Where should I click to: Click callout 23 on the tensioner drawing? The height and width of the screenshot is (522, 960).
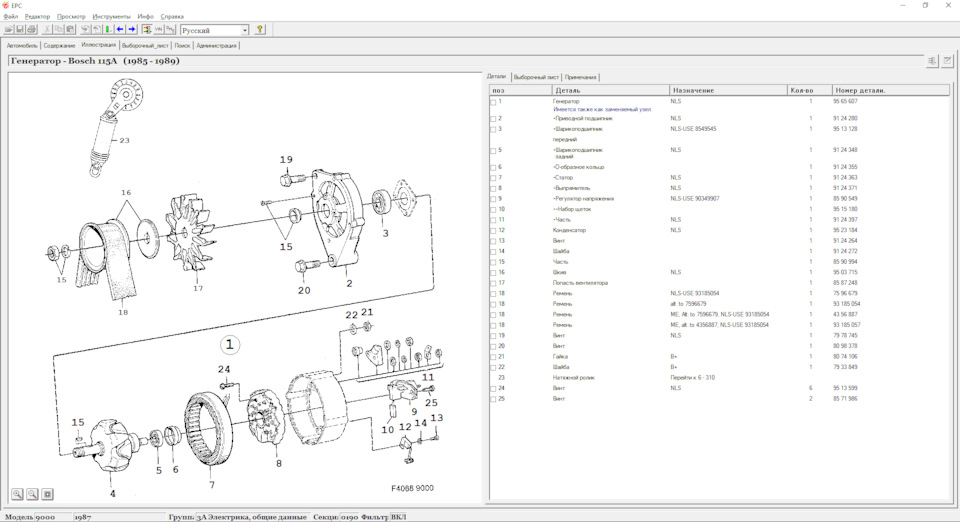[x=124, y=140]
